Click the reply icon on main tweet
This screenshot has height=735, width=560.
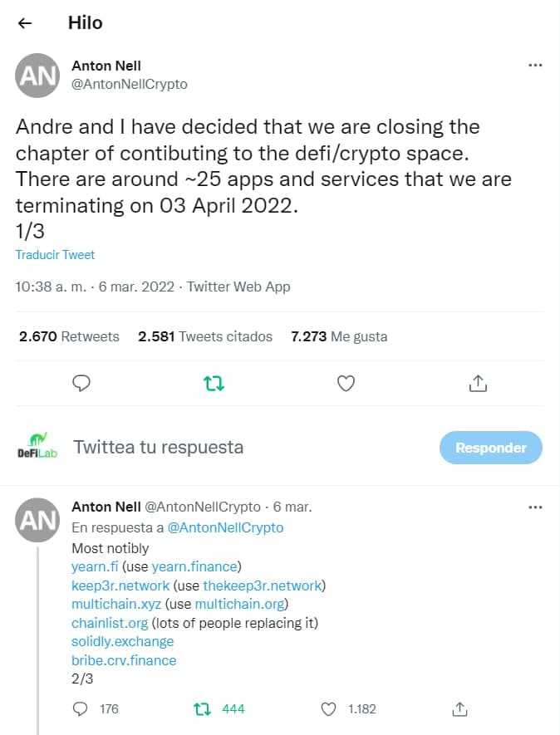coord(81,383)
